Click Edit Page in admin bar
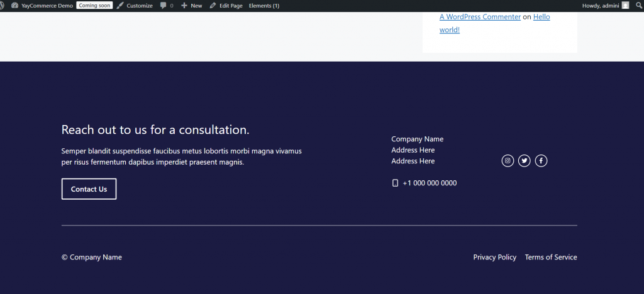 click(226, 6)
